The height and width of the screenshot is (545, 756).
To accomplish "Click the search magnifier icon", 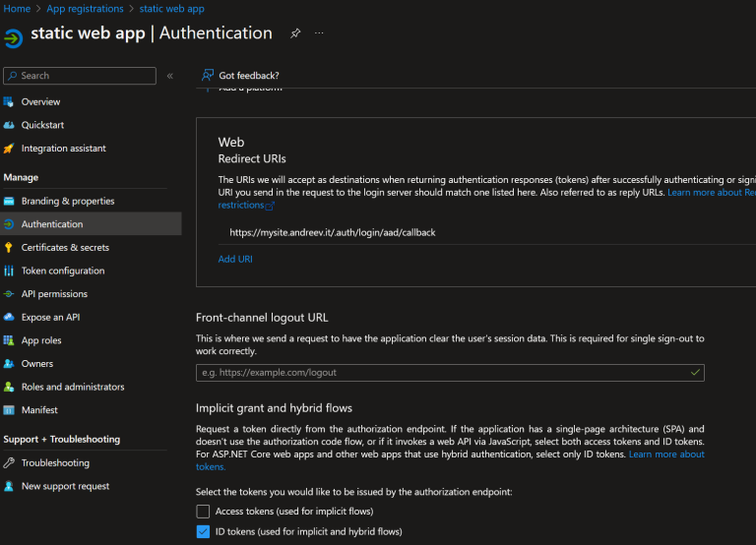I will pos(13,76).
